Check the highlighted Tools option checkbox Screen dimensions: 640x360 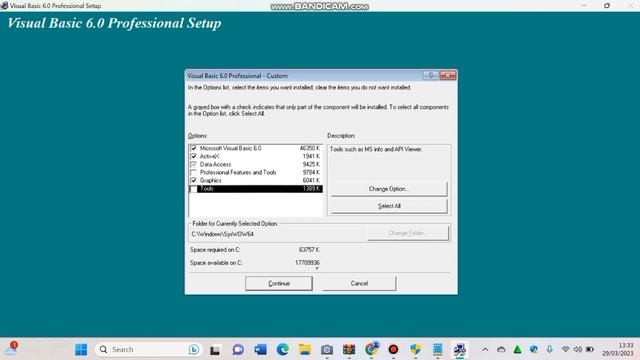coord(193,189)
